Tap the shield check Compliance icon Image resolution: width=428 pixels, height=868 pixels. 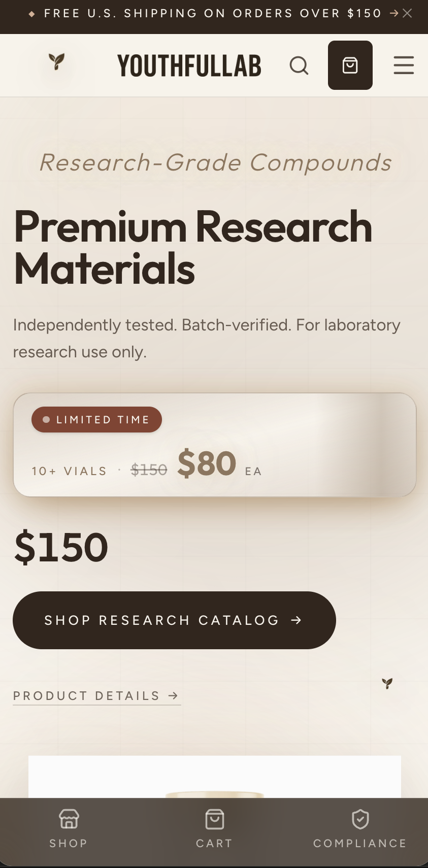[x=360, y=819]
